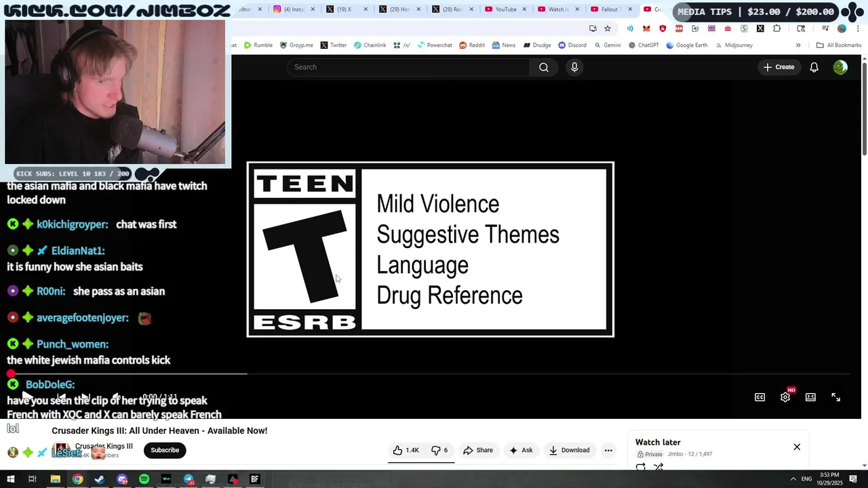The image size is (868, 488).
Task: Open Task View on the taskbar
Action: coord(32,479)
